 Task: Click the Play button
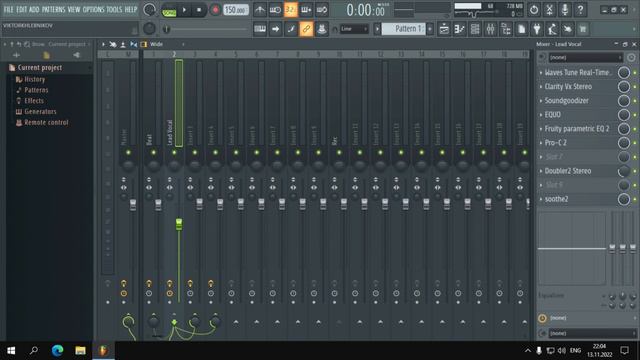tap(184, 10)
